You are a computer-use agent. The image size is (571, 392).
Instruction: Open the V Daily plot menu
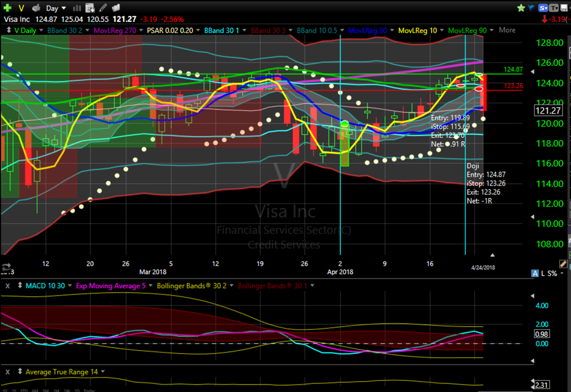(x=29, y=30)
